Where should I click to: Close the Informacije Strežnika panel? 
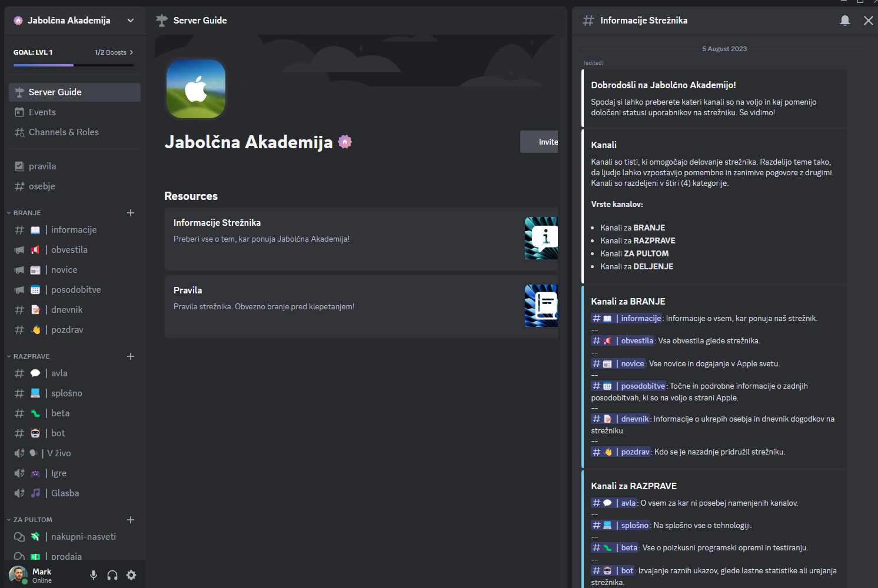click(x=868, y=21)
